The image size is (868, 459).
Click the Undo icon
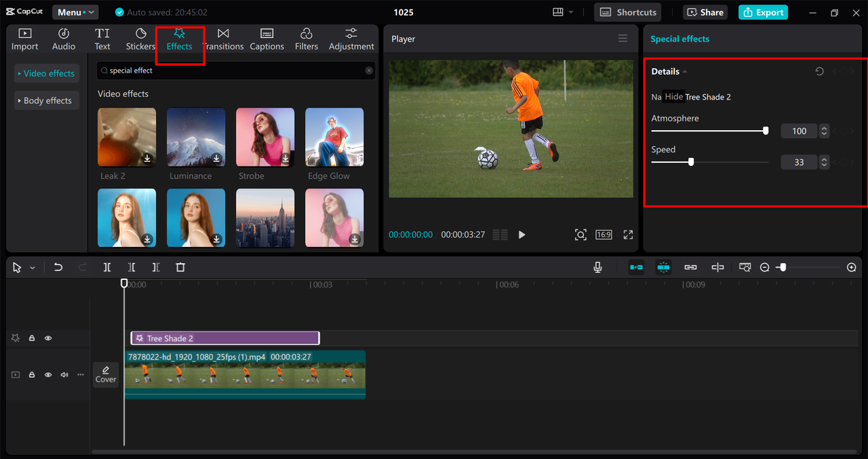[58, 267]
